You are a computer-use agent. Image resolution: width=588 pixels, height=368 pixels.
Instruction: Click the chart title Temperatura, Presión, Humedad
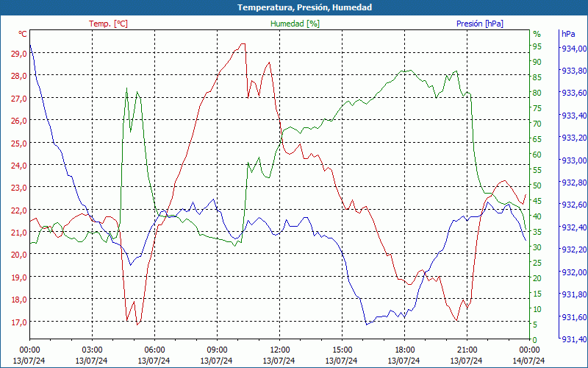304,7
